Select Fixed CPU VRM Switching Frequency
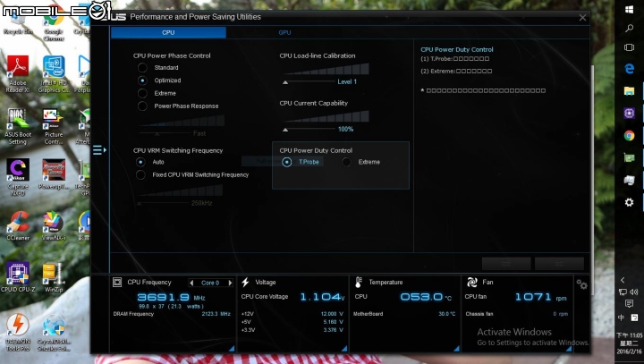Screen dimensions: 644x364 (140, 175)
